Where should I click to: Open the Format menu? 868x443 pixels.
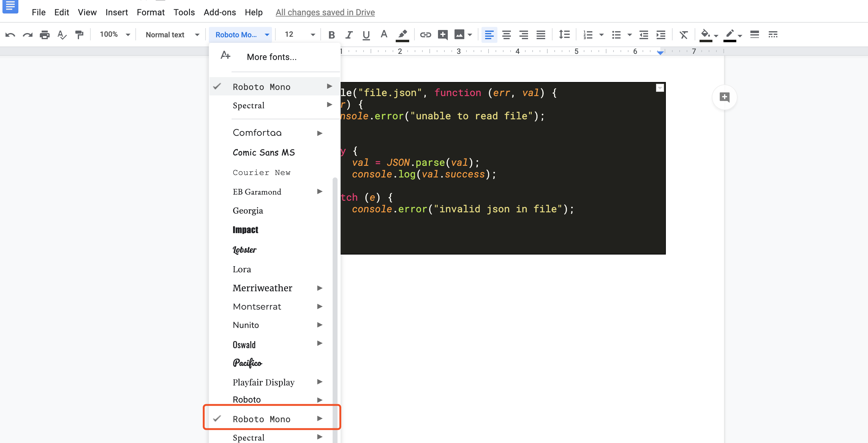point(151,13)
